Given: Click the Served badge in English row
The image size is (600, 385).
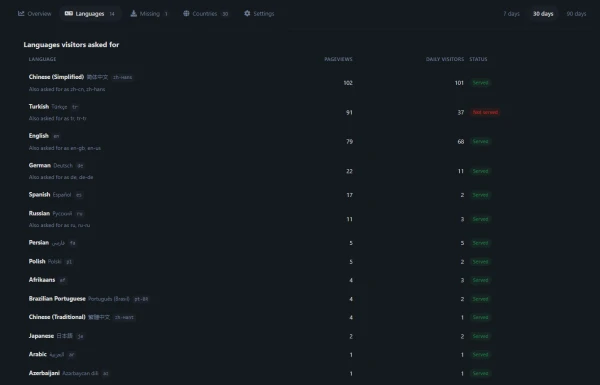Looking at the screenshot, I should [x=480, y=142].
